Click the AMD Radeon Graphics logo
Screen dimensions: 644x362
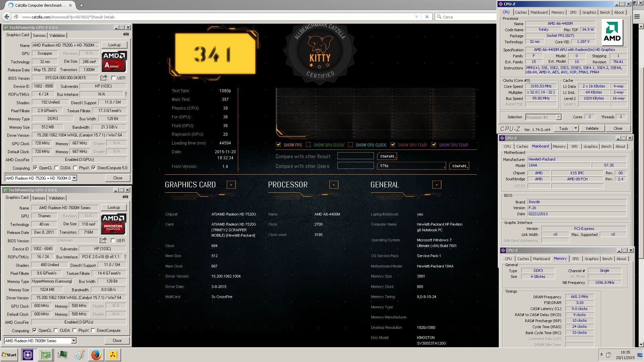coord(113,224)
